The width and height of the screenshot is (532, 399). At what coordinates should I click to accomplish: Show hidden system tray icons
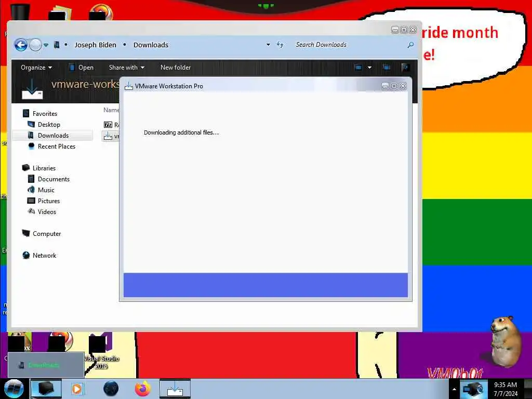click(454, 389)
